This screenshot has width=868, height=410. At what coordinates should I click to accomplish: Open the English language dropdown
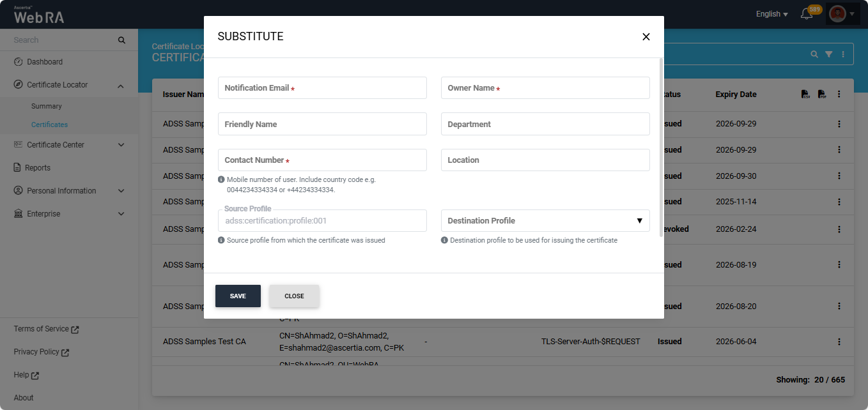(771, 14)
